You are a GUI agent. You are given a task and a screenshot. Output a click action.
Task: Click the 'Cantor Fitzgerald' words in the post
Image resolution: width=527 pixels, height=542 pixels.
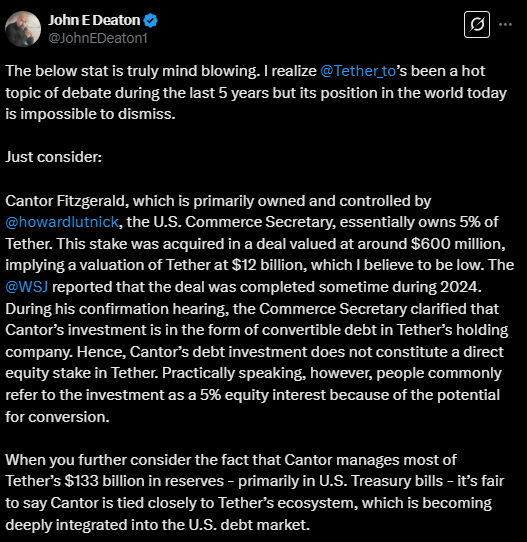point(65,200)
